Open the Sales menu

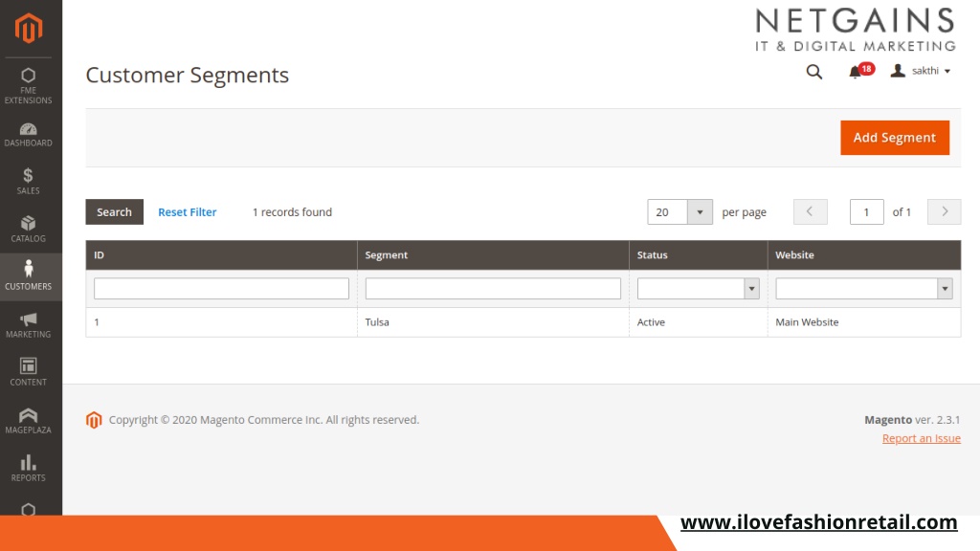[28, 181]
